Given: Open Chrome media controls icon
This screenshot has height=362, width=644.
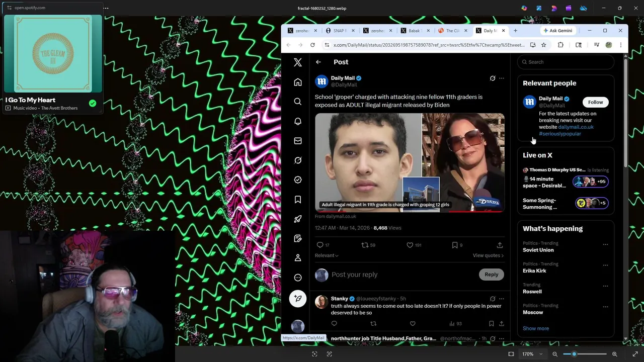Looking at the screenshot, I should 596,45.
